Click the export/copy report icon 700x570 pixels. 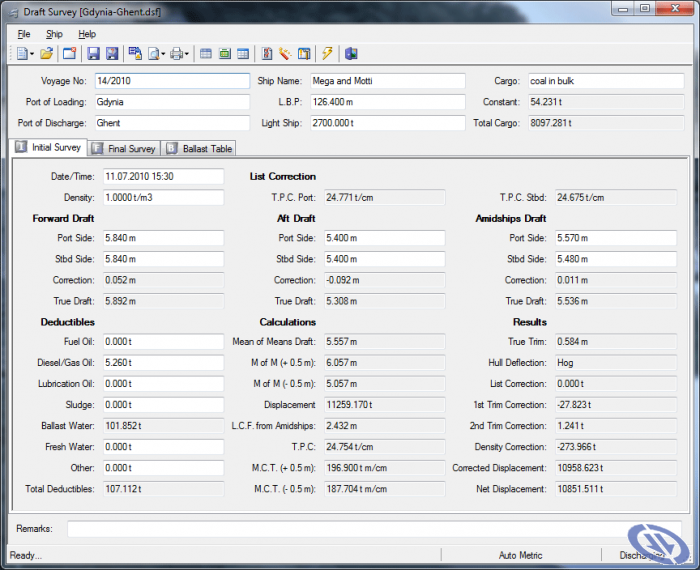[135, 54]
